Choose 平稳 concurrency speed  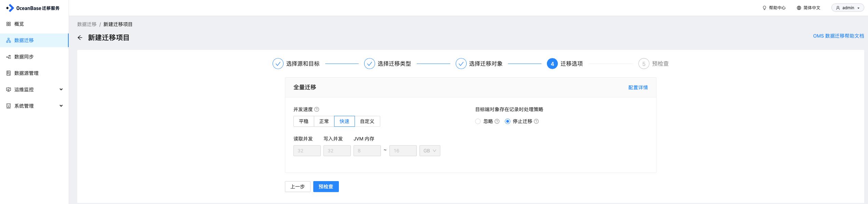coord(304,121)
